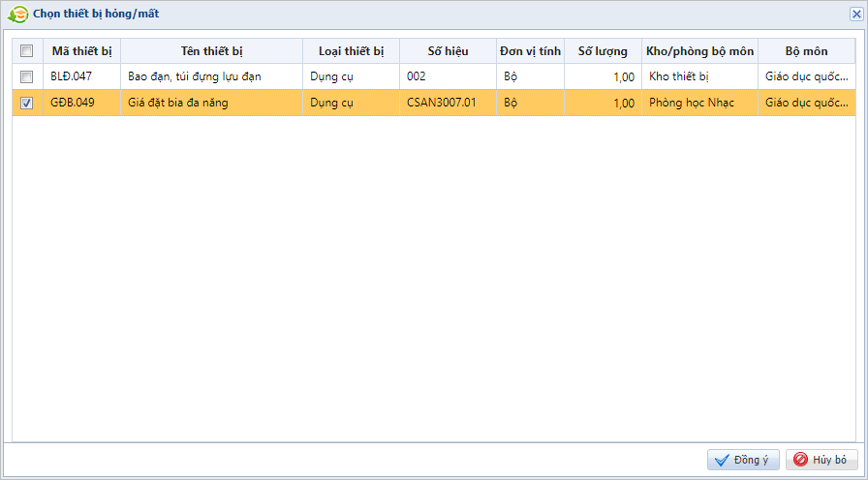Click the app logo icon in title bar
This screenshot has height=480, width=868.
(17, 15)
